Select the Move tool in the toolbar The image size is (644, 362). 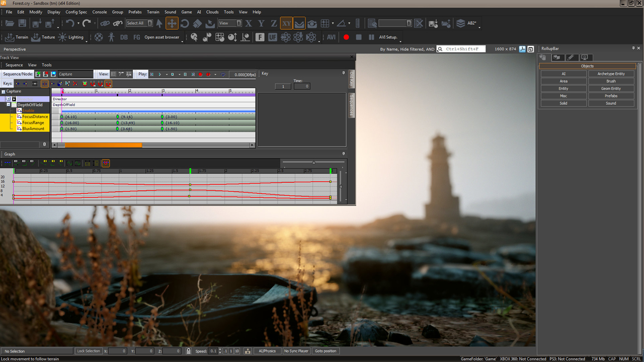[x=172, y=23]
